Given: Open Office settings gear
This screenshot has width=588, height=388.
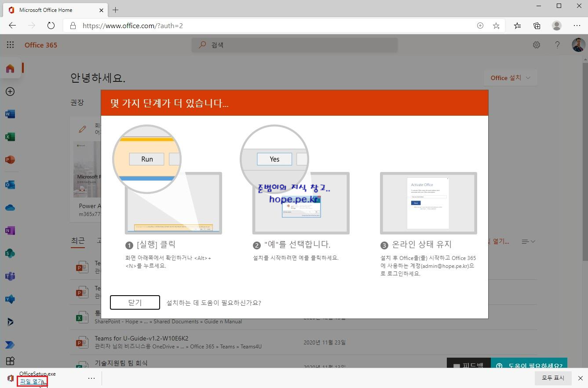Looking at the screenshot, I should point(537,45).
